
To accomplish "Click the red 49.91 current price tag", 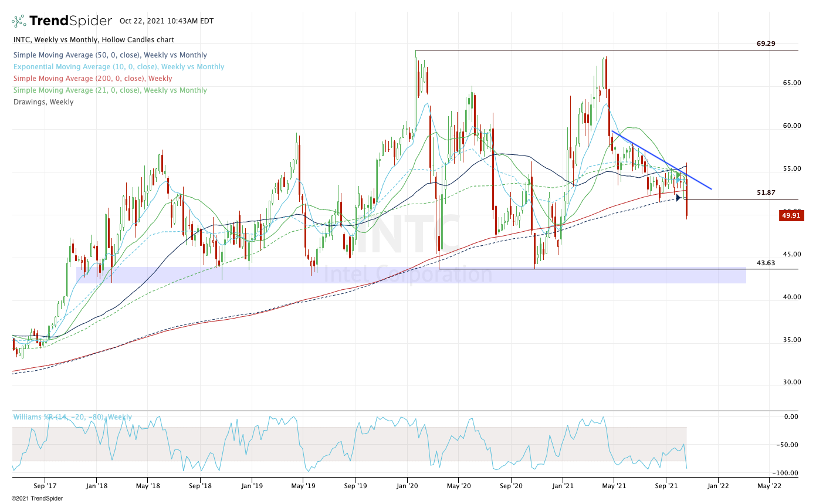I will pos(792,215).
